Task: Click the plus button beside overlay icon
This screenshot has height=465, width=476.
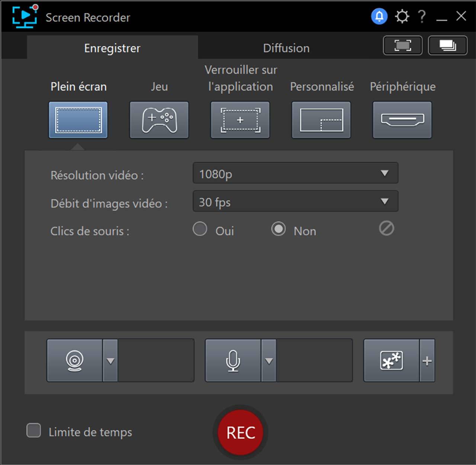Action: [427, 361]
